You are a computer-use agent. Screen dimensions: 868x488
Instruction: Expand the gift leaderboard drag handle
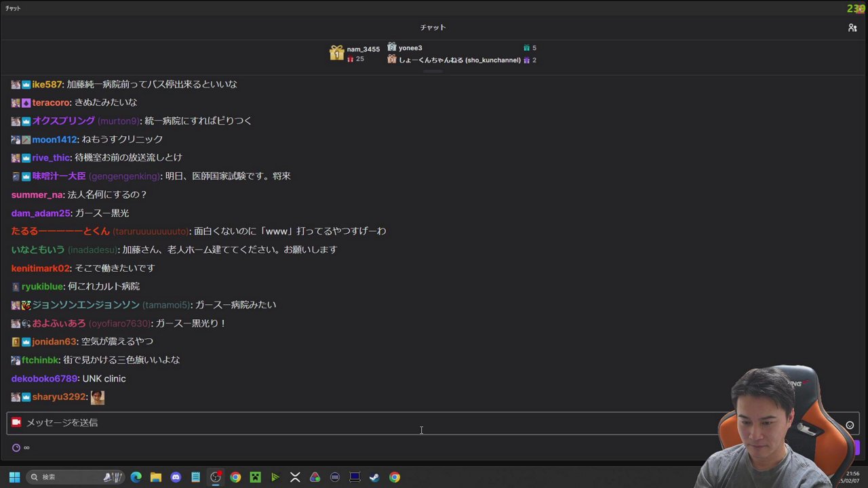click(433, 70)
